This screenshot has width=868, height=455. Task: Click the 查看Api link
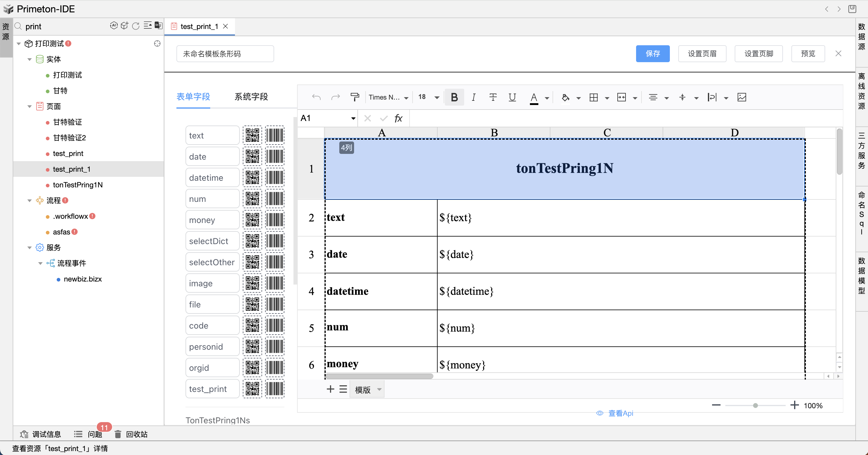click(x=620, y=413)
